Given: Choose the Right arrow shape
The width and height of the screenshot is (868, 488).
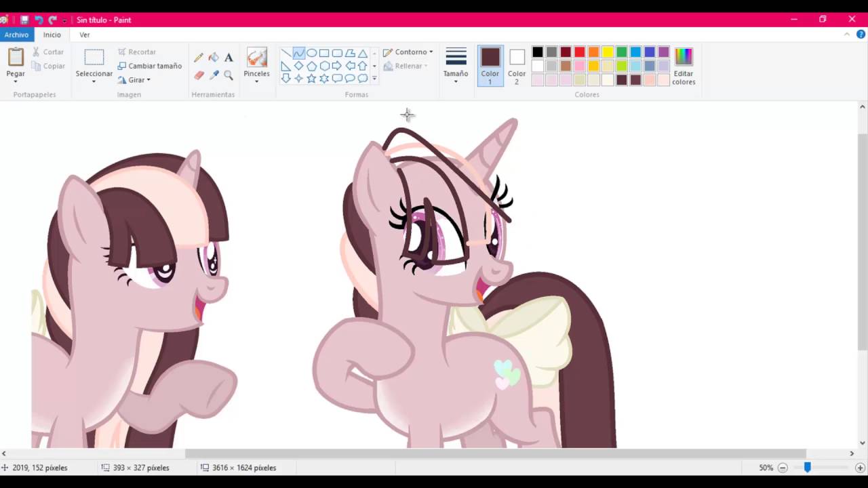Looking at the screenshot, I should tap(337, 66).
